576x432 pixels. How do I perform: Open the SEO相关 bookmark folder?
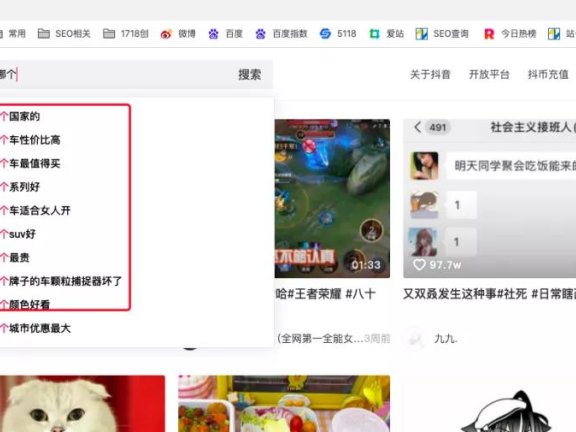pos(64,34)
